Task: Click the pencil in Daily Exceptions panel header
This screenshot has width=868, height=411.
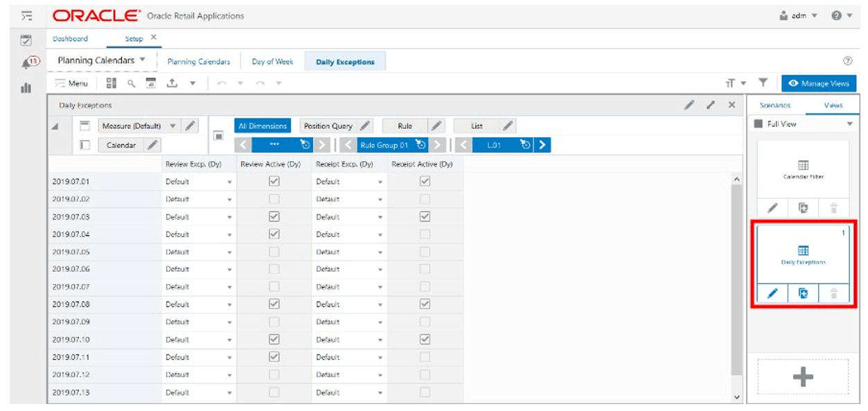Action: tap(689, 105)
